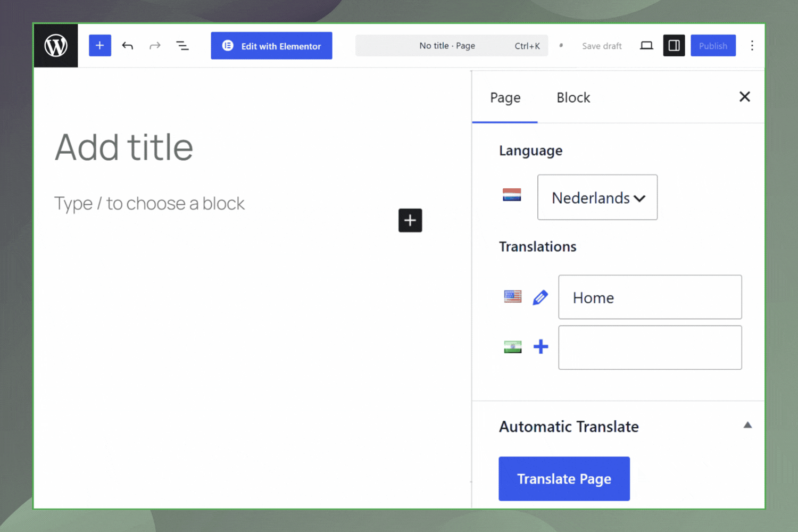798x532 pixels.
Task: Open the Nederlands language dropdown
Action: [x=597, y=197]
